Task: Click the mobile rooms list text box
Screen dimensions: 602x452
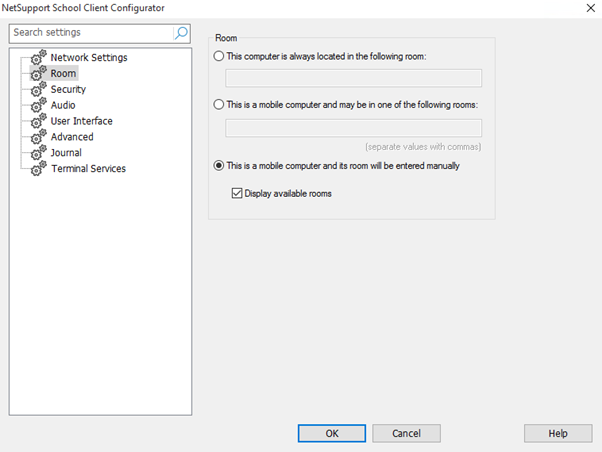Action: [353, 128]
